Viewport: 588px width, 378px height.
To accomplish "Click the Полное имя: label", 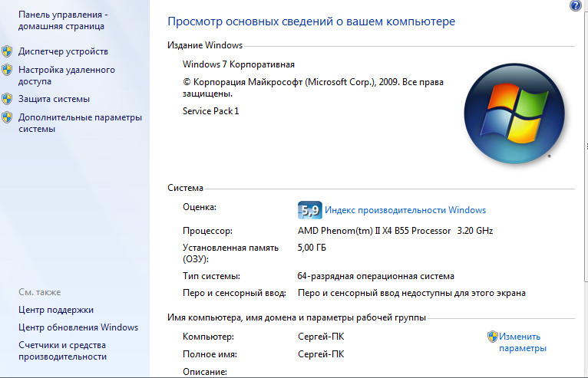I will tap(210, 354).
